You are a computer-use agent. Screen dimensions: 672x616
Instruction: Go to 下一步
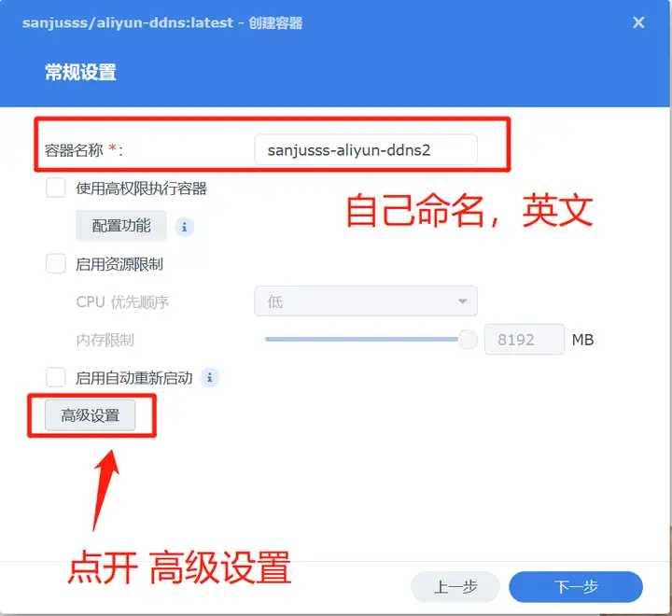(x=576, y=586)
